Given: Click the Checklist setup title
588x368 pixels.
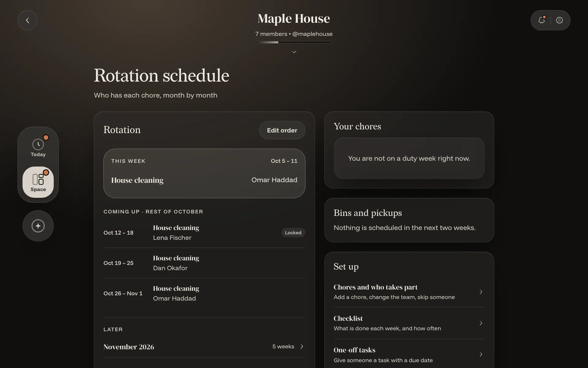Looking at the screenshot, I should click(348, 319).
